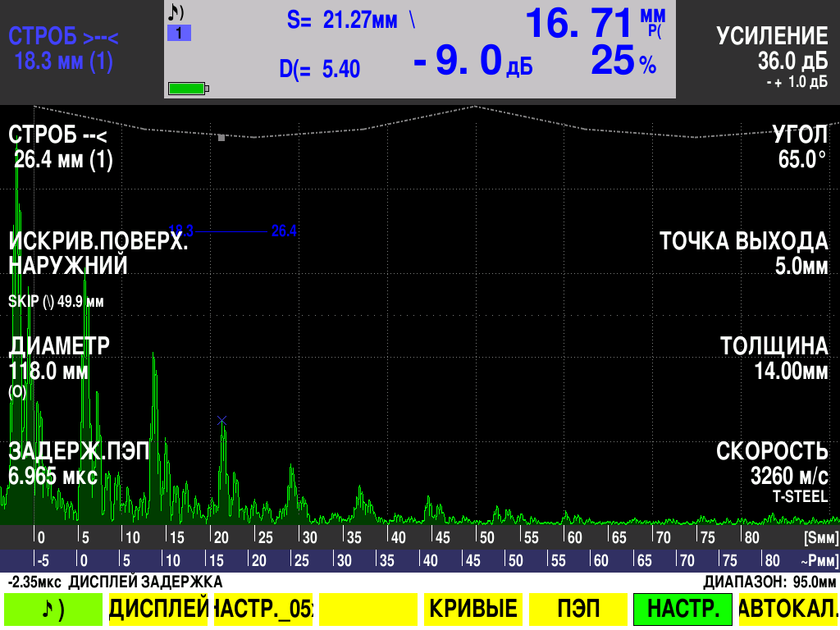
Task: Select the УГОЛ 65.0° angle parameter
Action: (x=801, y=147)
